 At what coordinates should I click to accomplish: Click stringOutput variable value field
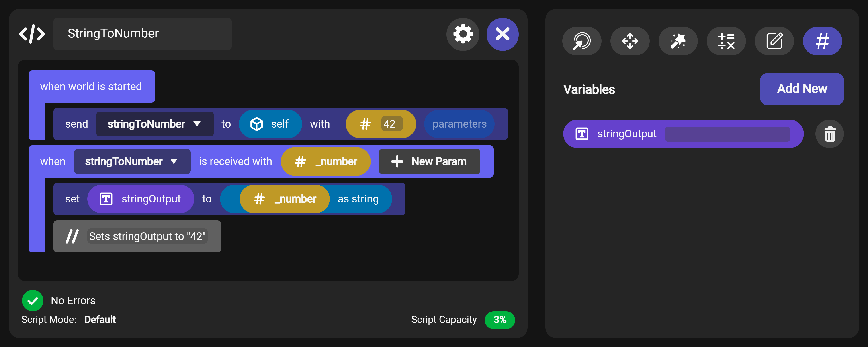pyautogui.click(x=727, y=134)
